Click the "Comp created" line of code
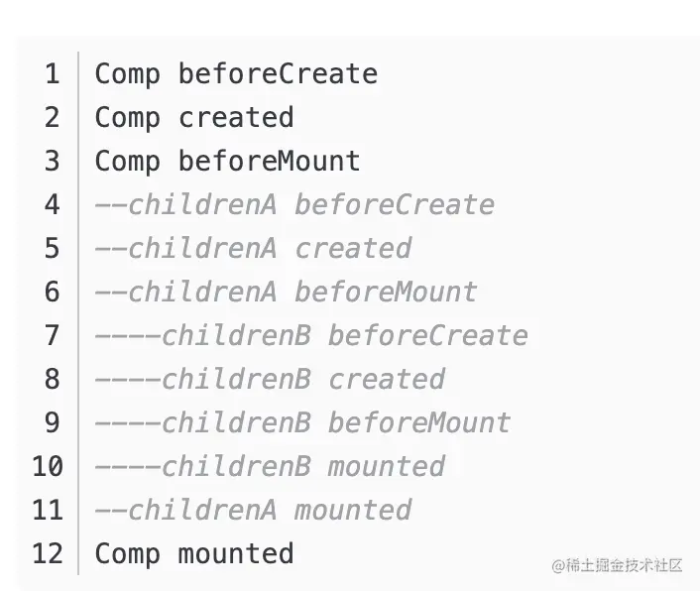 point(194,118)
